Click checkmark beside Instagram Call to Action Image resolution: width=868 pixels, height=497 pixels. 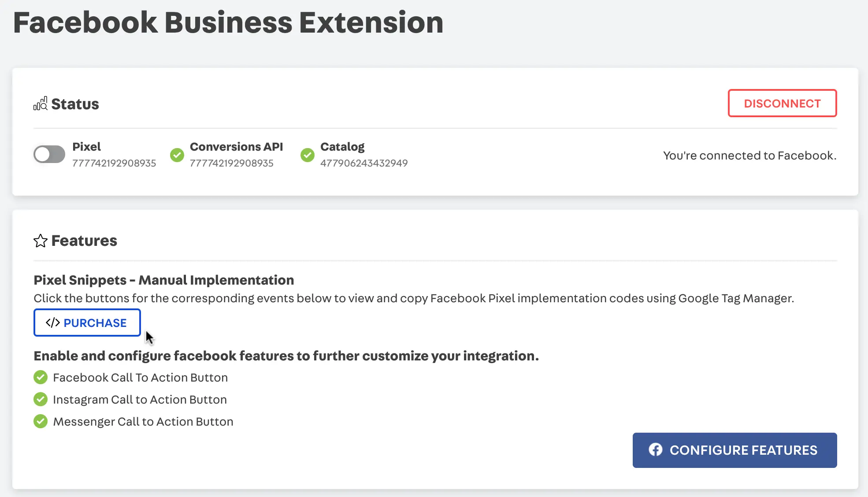pyautogui.click(x=41, y=399)
